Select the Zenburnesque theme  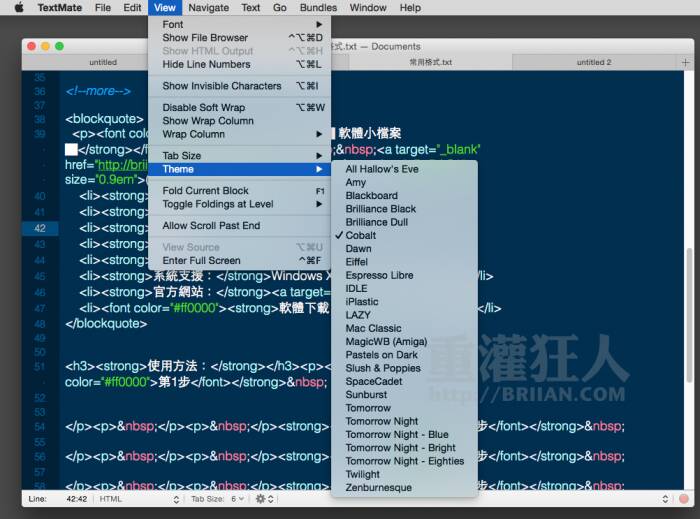(404, 487)
